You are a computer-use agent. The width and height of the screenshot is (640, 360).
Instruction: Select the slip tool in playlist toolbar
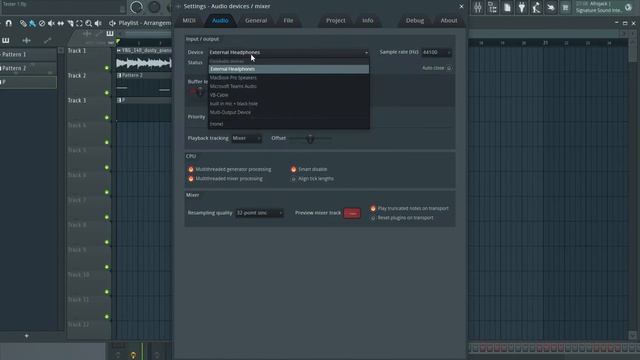click(60, 23)
